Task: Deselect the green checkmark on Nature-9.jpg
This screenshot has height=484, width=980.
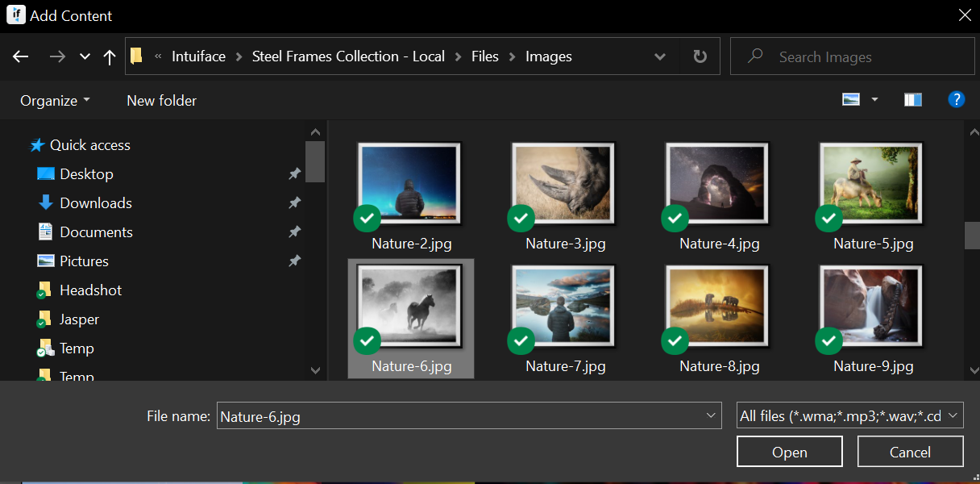Action: pos(828,340)
